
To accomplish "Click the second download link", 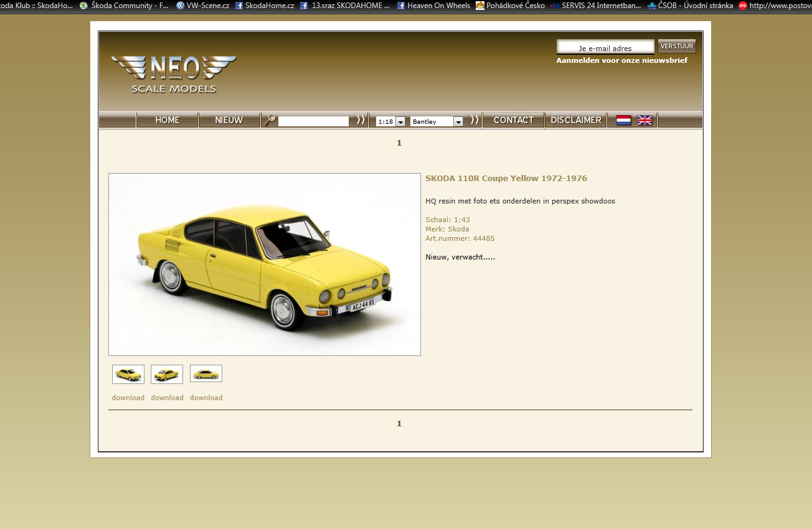I will tap(167, 398).
